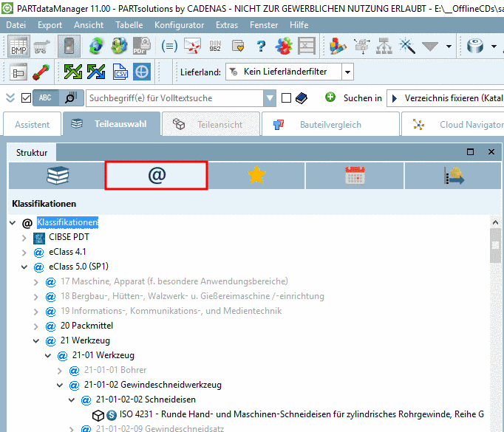
Task: Switch to the Bauteilvergleich tab
Action: click(x=330, y=124)
